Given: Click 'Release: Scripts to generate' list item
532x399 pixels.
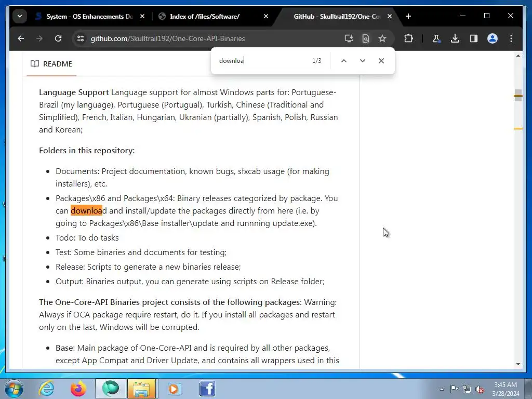Looking at the screenshot, I should click(x=148, y=267).
